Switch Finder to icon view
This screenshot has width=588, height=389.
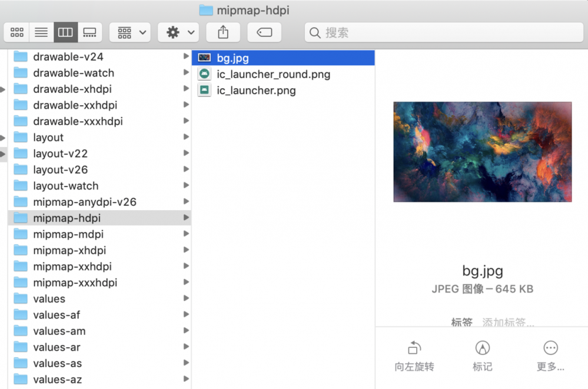16,32
